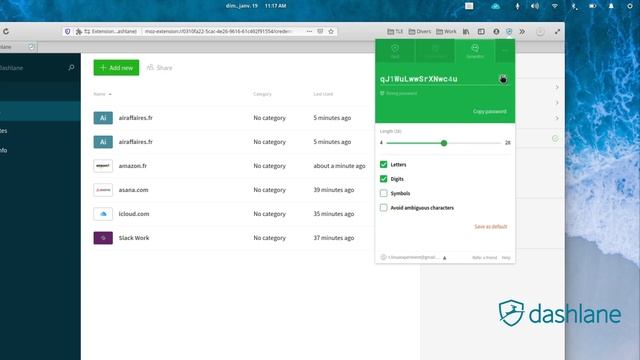Select Slack Work name text
This screenshot has width=640, height=360.
pos(134,238)
